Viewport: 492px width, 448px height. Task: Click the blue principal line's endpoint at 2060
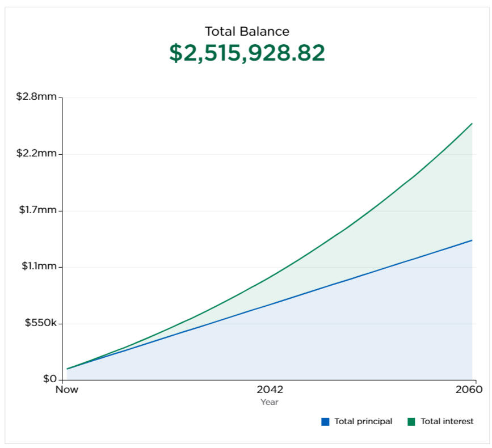[472, 240]
